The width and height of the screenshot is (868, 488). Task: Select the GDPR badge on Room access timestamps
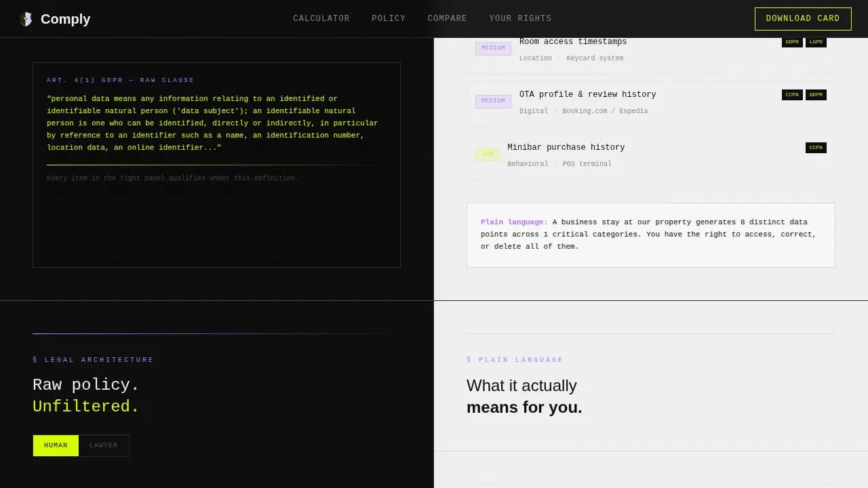click(791, 41)
